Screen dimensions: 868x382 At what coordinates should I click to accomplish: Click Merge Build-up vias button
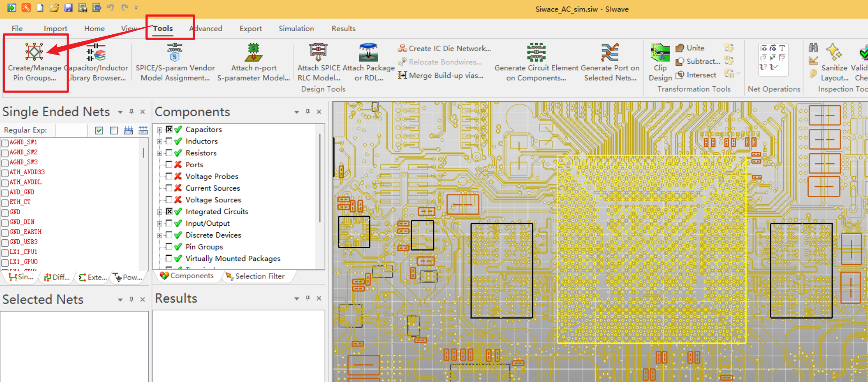pyautogui.click(x=441, y=76)
